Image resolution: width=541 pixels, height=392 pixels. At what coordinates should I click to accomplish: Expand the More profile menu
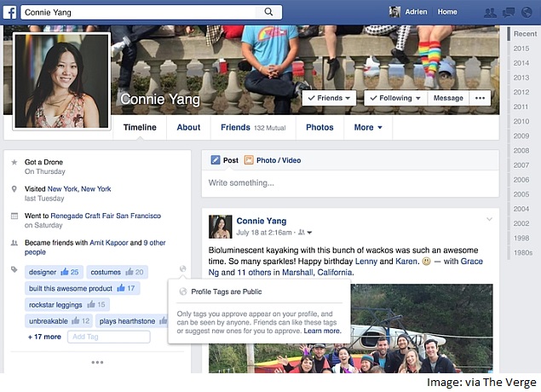(x=368, y=127)
